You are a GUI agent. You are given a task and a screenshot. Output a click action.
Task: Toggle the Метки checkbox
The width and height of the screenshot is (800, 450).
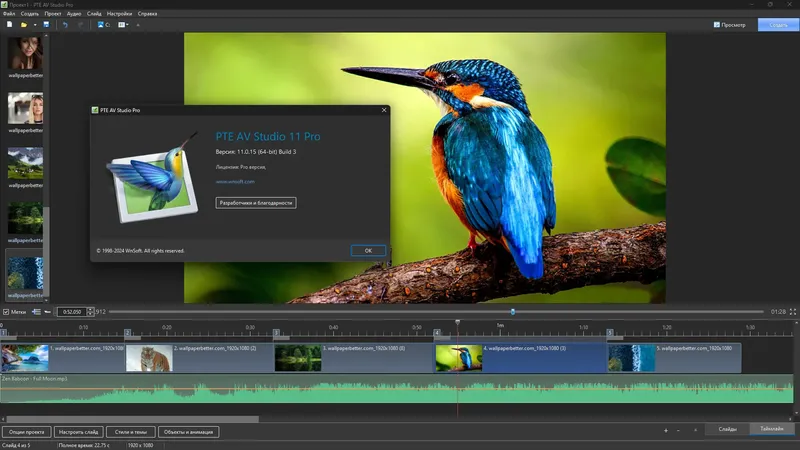(6, 311)
